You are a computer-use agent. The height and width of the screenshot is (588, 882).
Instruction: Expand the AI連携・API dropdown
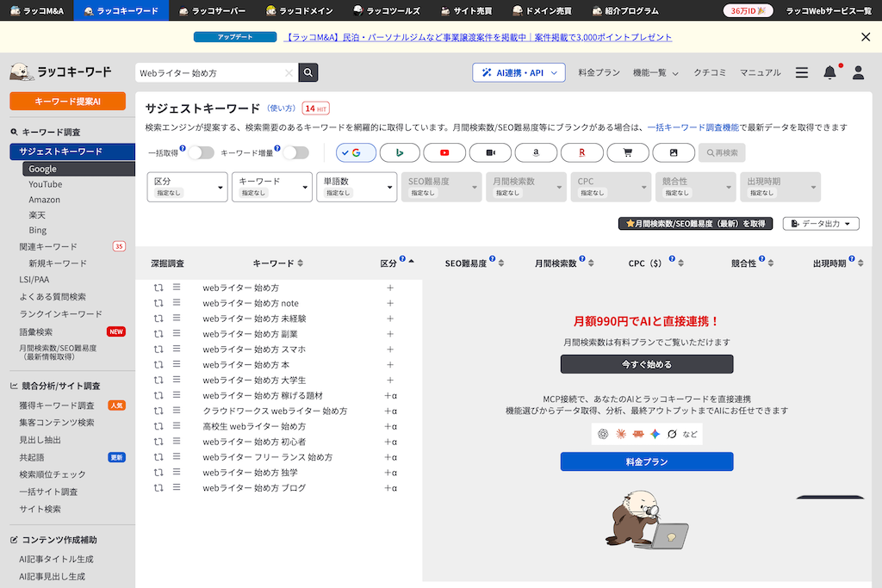click(519, 72)
